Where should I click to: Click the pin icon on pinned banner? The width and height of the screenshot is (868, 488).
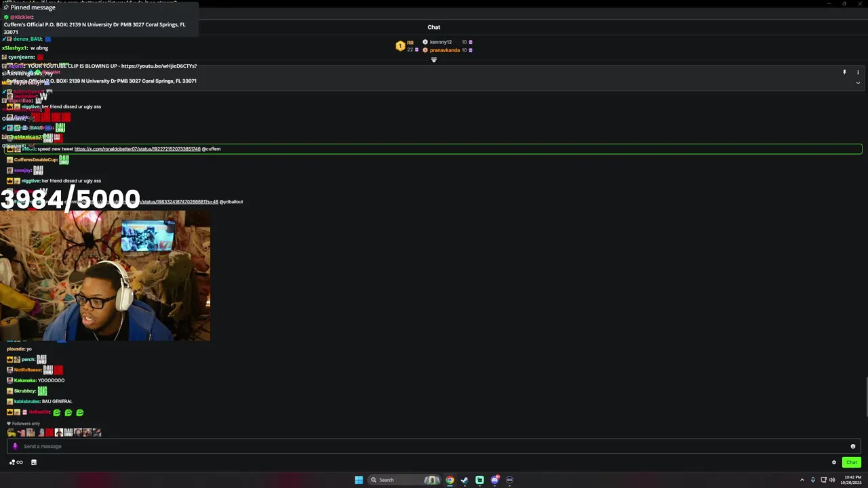[x=844, y=72]
